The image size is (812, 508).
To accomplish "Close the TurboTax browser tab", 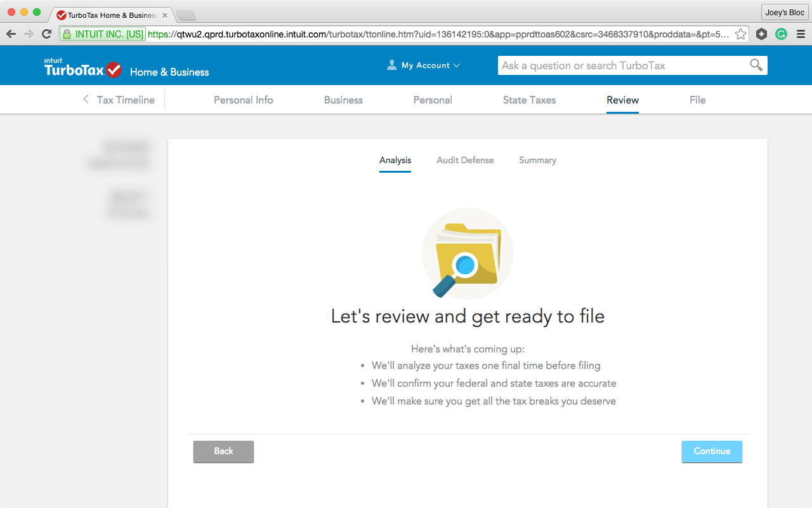I will tap(165, 15).
